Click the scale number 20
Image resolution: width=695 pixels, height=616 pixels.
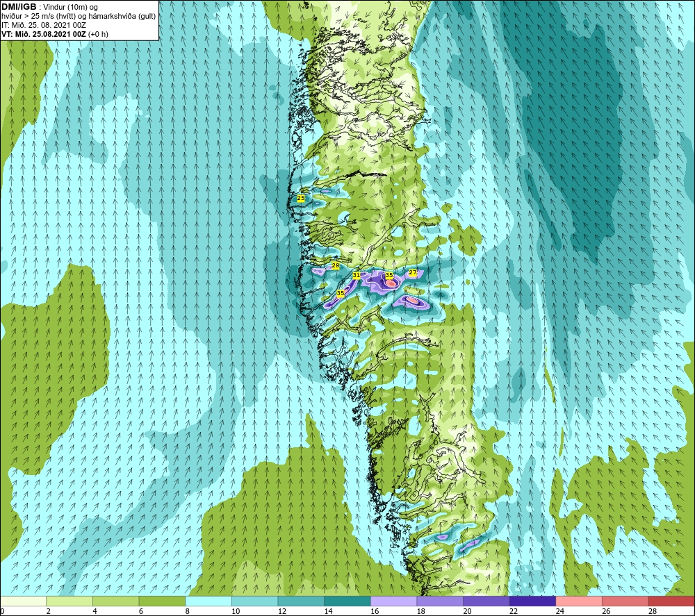(x=467, y=612)
